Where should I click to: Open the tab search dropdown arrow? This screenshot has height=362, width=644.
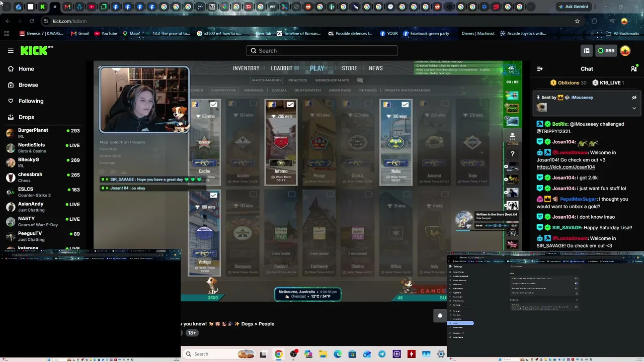coord(7,7)
